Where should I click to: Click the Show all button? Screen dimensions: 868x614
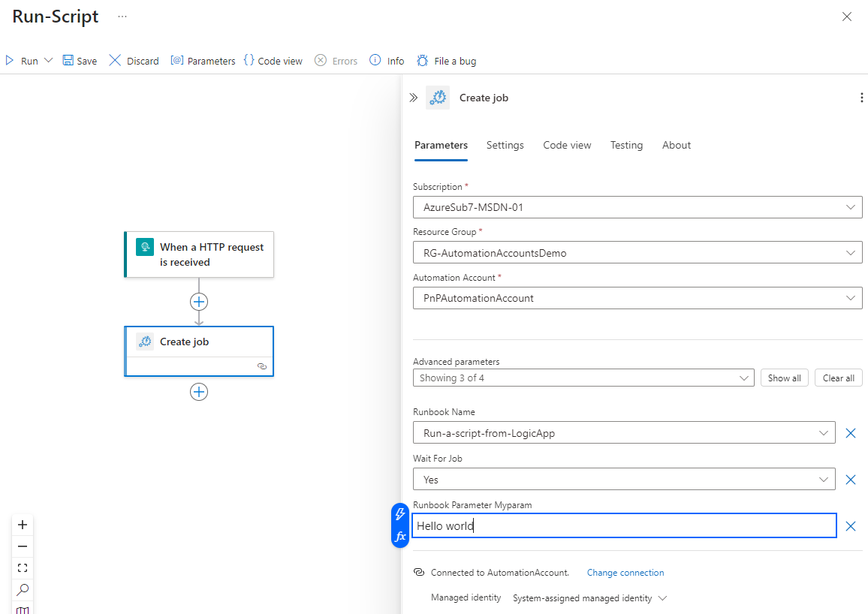(784, 378)
